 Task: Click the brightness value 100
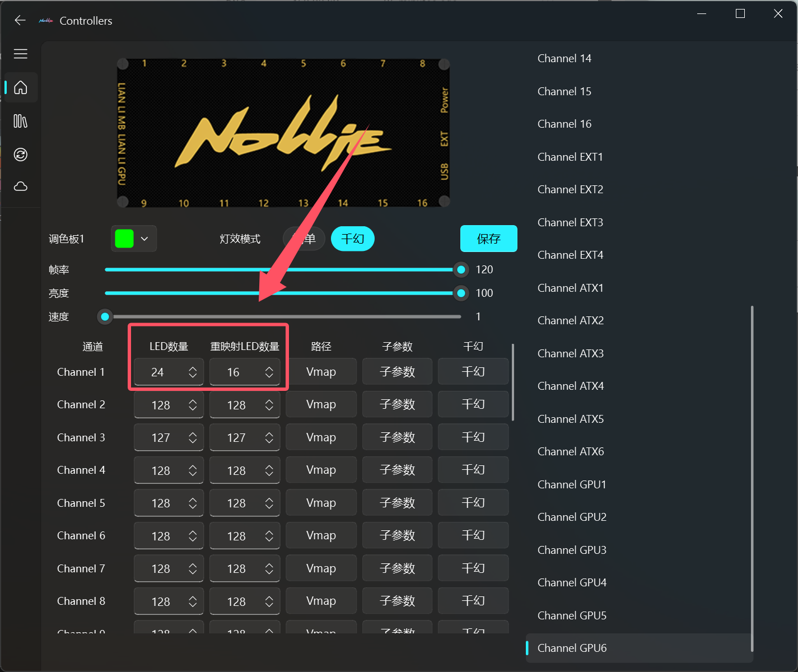point(484,293)
